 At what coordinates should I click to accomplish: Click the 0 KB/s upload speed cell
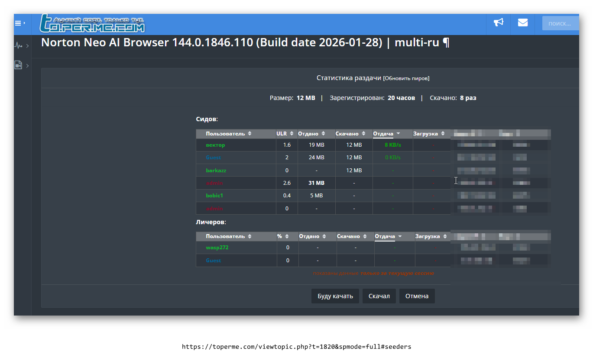(x=393, y=158)
